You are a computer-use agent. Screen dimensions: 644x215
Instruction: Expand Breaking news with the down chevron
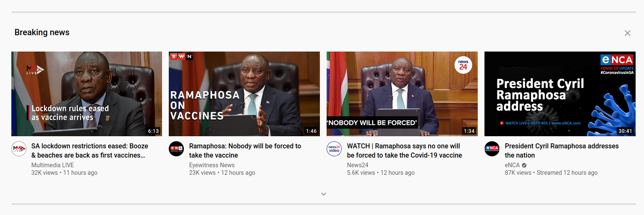(323, 194)
